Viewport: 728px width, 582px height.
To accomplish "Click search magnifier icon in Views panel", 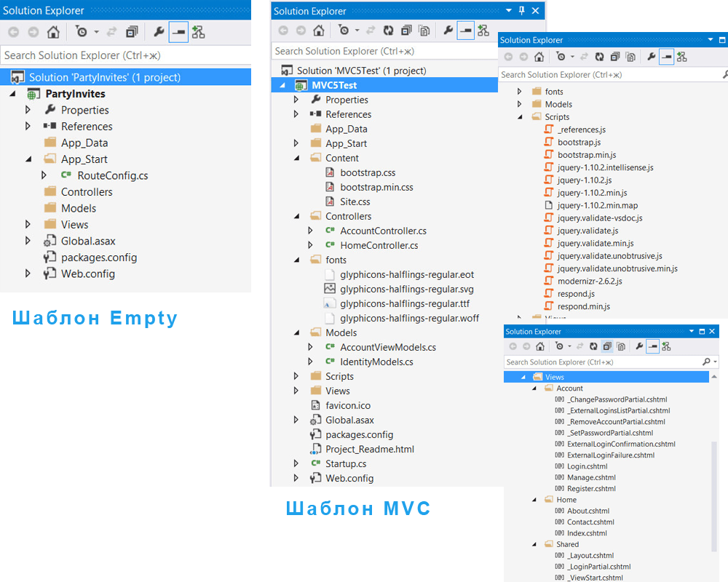I will pyautogui.click(x=707, y=362).
